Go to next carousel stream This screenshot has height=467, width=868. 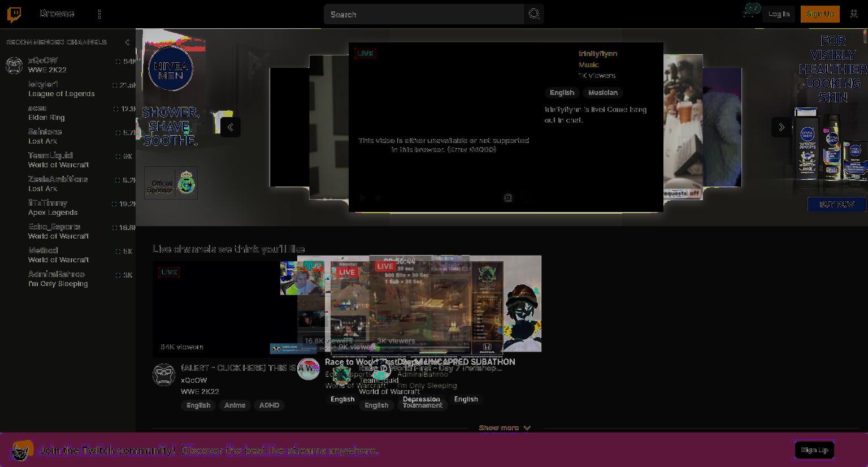781,127
